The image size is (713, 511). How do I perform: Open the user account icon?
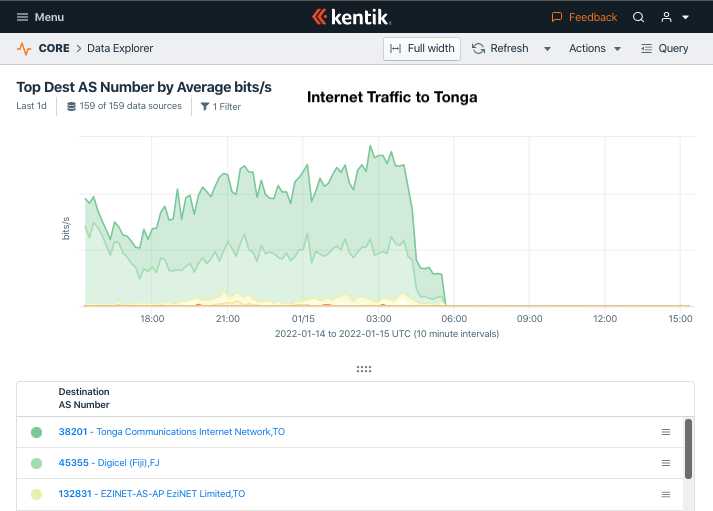pos(666,17)
